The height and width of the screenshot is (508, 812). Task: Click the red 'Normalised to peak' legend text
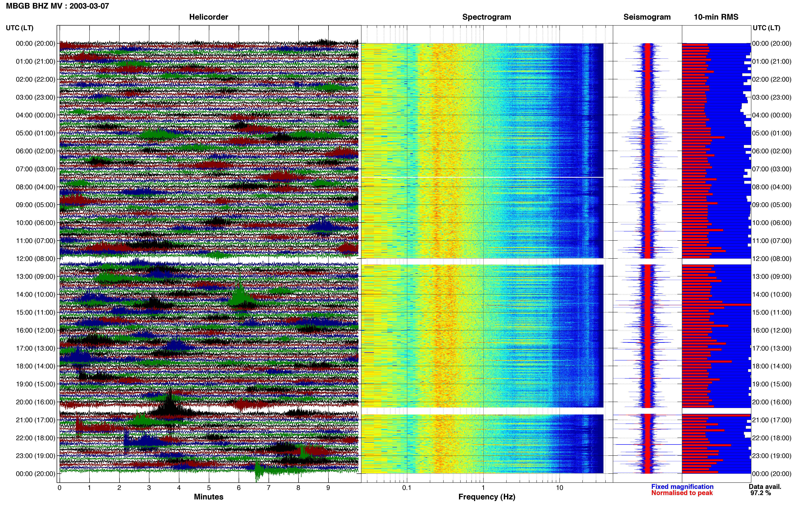tap(682, 493)
